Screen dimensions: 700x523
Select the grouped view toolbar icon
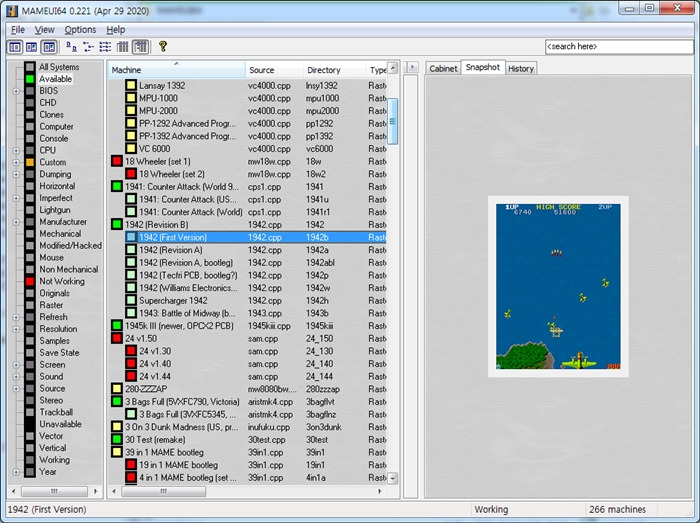tap(141, 47)
